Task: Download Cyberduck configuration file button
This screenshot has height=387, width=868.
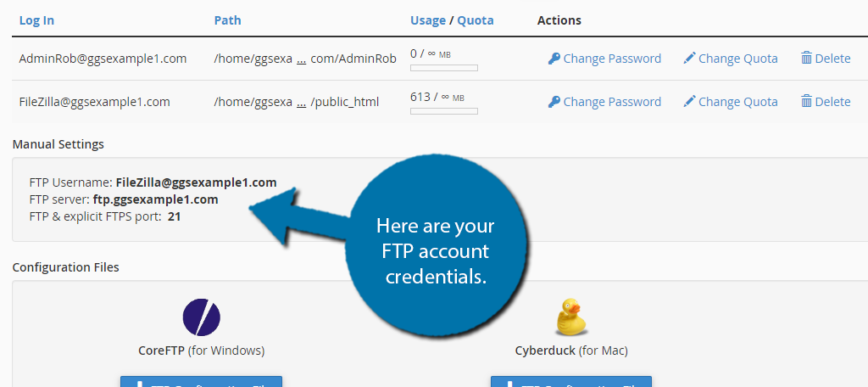Action: click(571, 382)
